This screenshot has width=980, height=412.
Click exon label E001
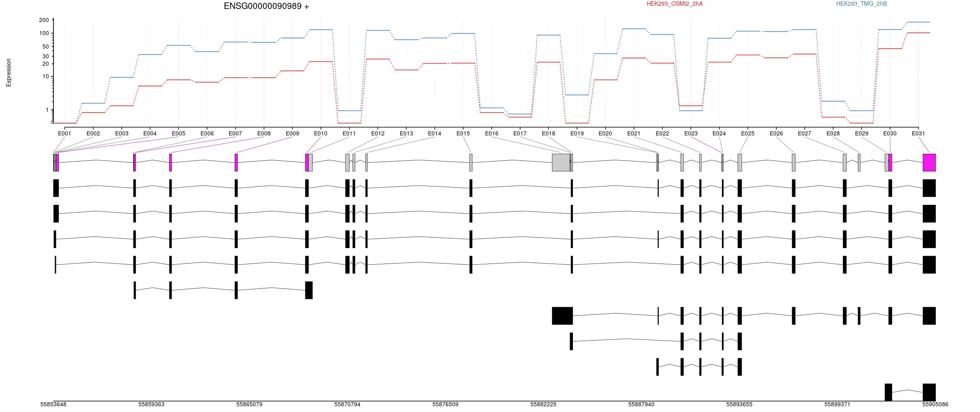click(x=65, y=133)
